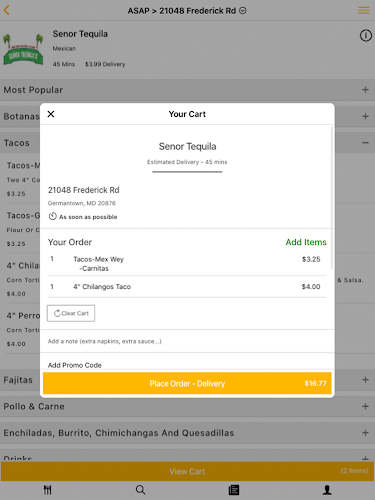Open restaurant info icon

(x=366, y=35)
